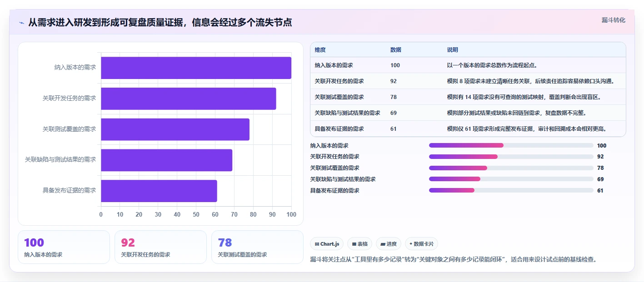Click the chart y-axis label 关联缺陷与测试结果的需求
This screenshot has width=644, height=282.
pyautogui.click(x=60, y=160)
